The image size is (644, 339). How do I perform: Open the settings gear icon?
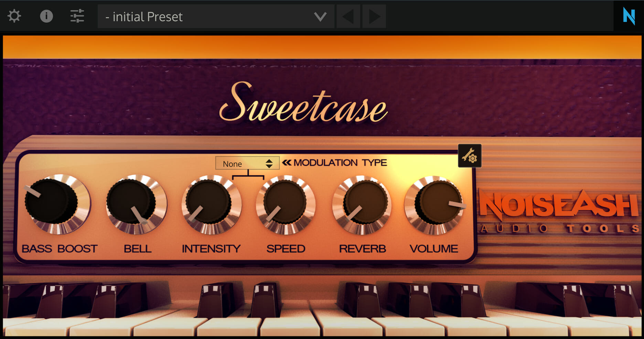(14, 15)
